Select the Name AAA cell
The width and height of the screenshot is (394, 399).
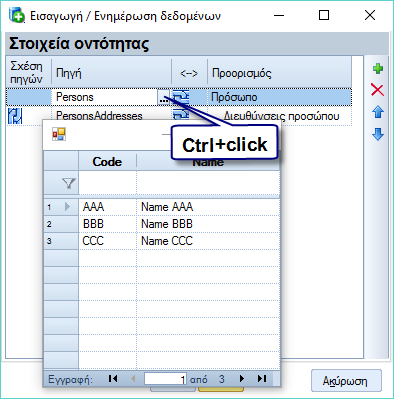pos(208,207)
